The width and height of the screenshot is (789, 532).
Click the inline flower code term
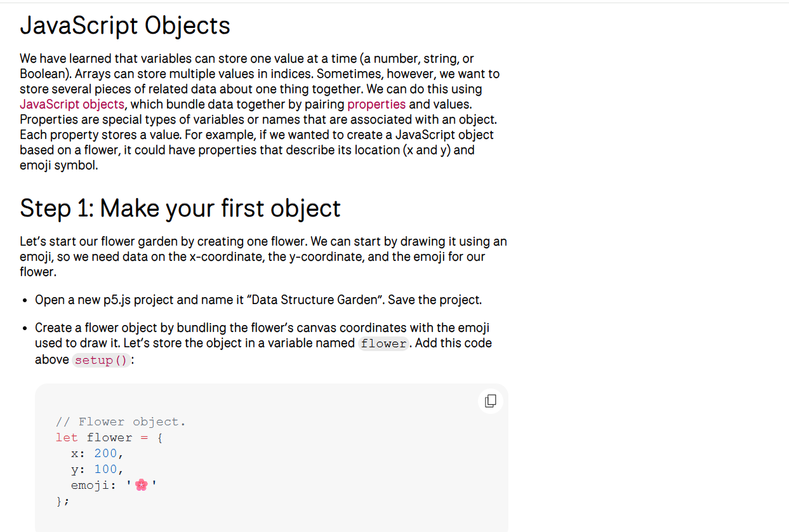pyautogui.click(x=383, y=343)
